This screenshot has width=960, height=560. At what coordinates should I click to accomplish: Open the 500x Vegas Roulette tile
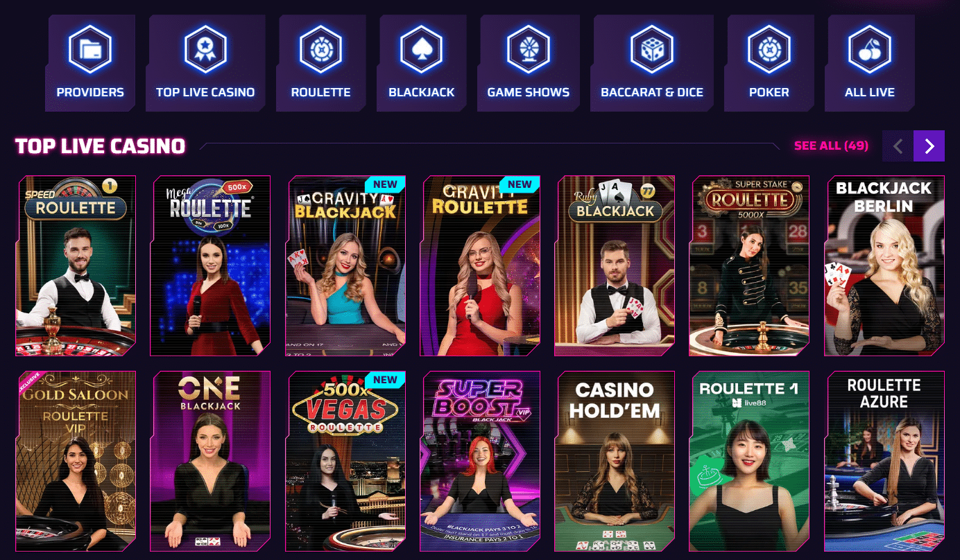345,462
